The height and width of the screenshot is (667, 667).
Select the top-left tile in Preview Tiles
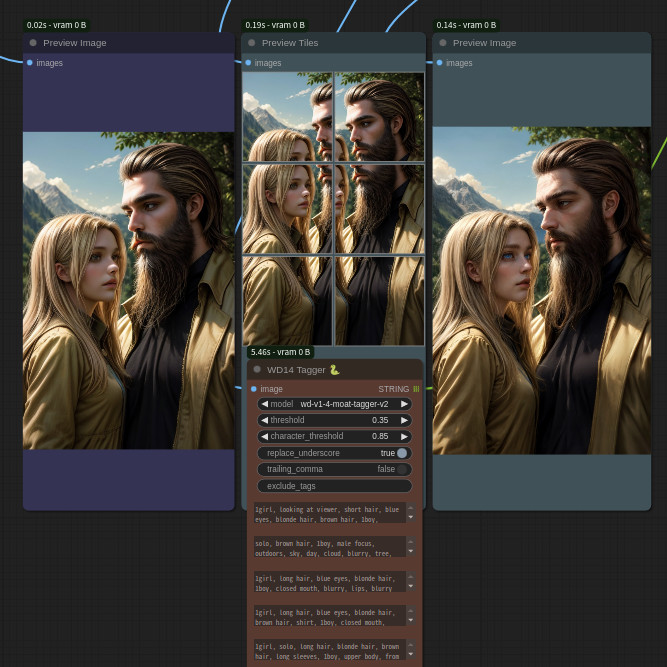287,116
